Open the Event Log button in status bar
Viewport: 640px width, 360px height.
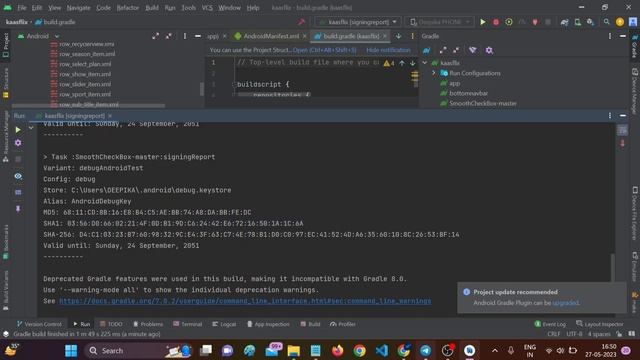550,324
